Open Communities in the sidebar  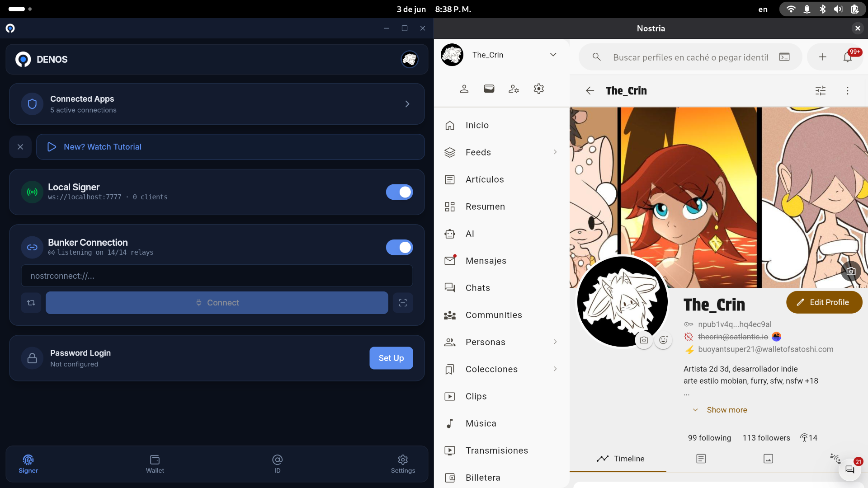(x=501, y=315)
